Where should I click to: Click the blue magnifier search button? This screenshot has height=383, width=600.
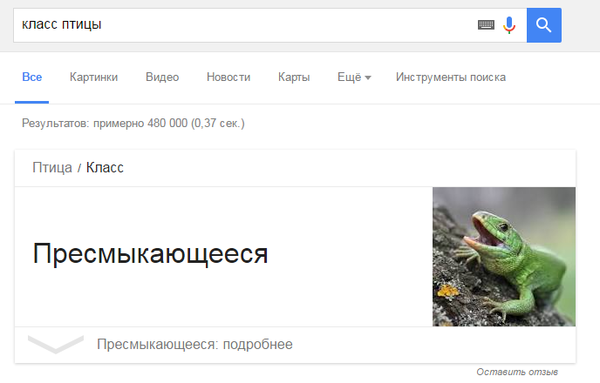(544, 25)
